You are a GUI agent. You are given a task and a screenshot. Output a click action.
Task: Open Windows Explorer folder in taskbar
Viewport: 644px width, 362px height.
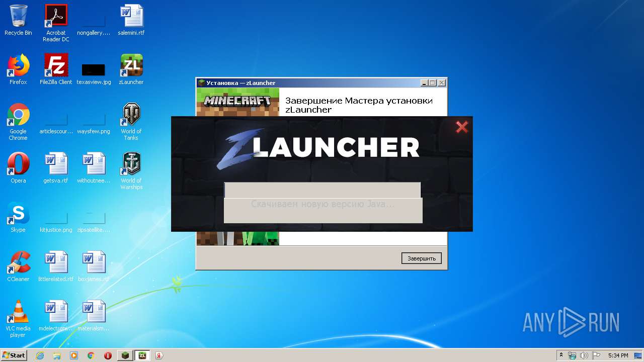click(57, 355)
